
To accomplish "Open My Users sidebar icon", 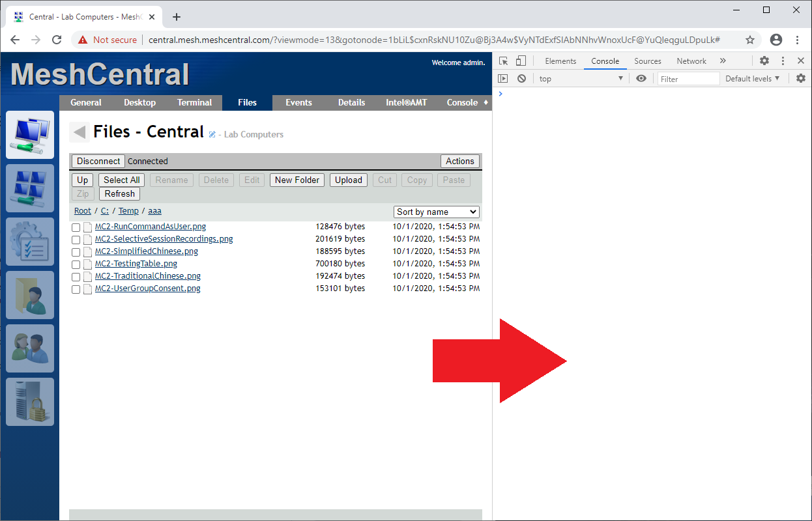I will pos(30,348).
